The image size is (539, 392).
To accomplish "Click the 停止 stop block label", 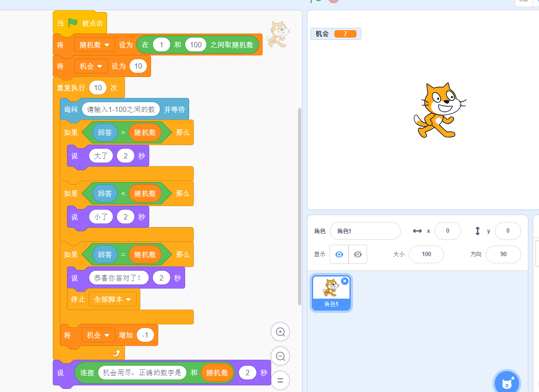I will tap(78, 300).
